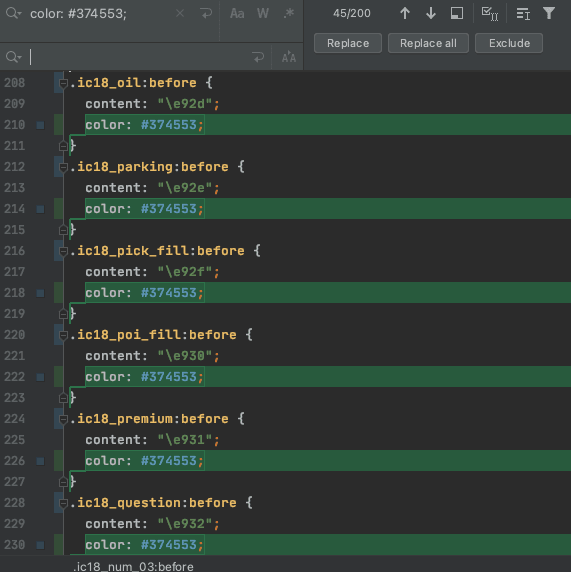Open search history dropdown
The image size is (571, 572).
14,14
